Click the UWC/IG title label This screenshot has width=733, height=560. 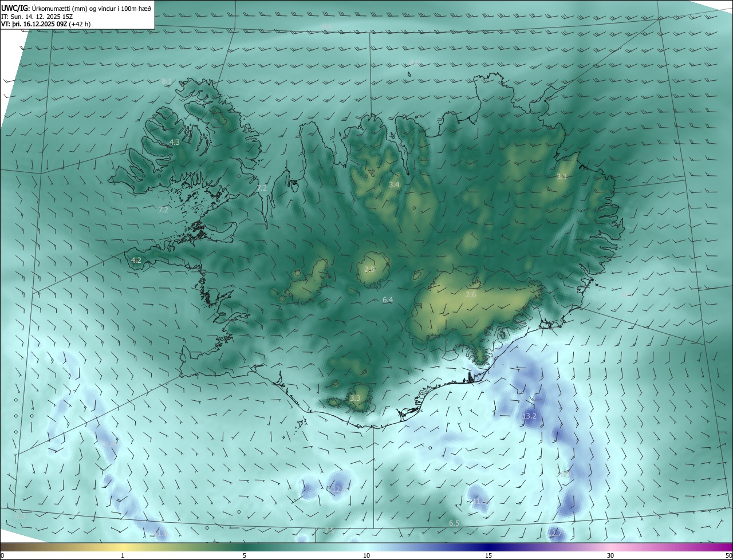(x=15, y=8)
